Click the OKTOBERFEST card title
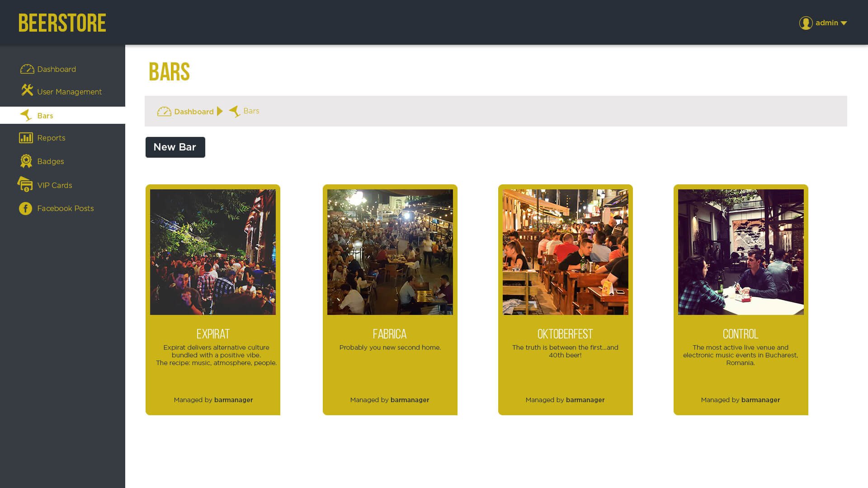 point(565,334)
